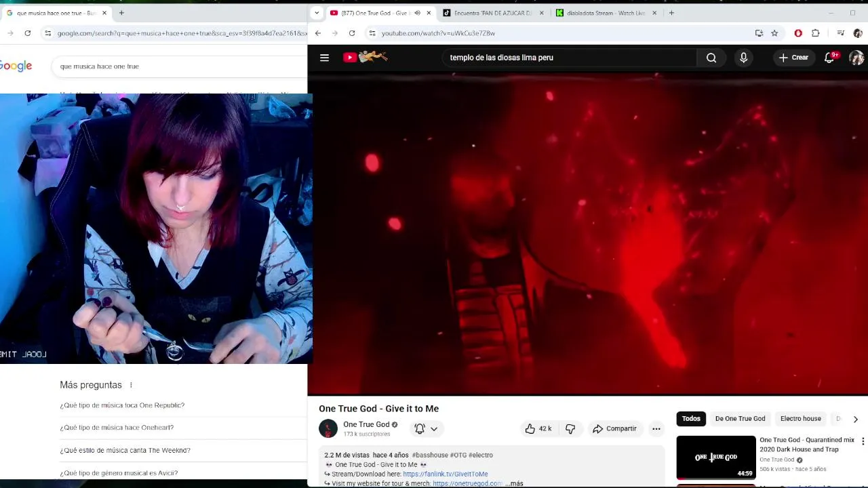This screenshot has width=868, height=488.
Task: Switch to the TikTok PAN DE AZUCAR tab
Action: 493,13
